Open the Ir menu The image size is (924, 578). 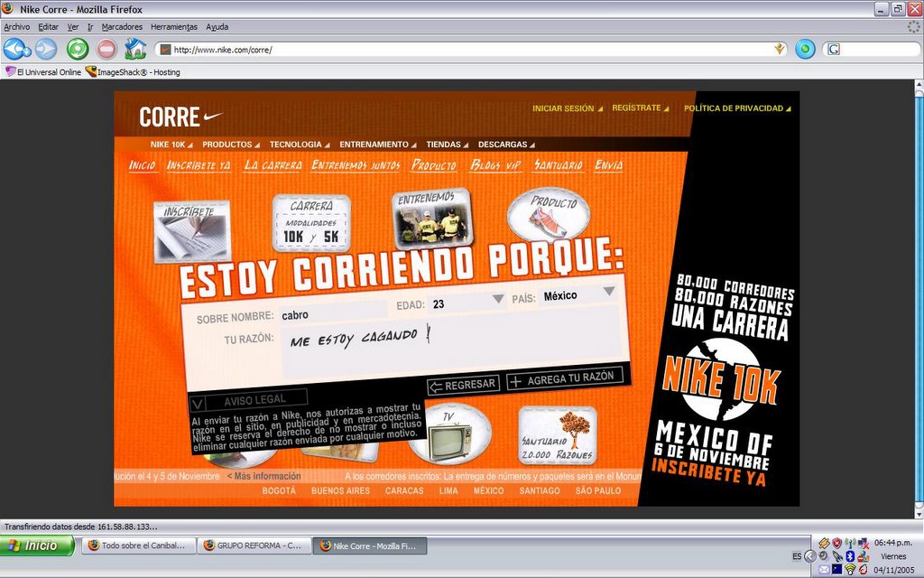tap(90, 26)
